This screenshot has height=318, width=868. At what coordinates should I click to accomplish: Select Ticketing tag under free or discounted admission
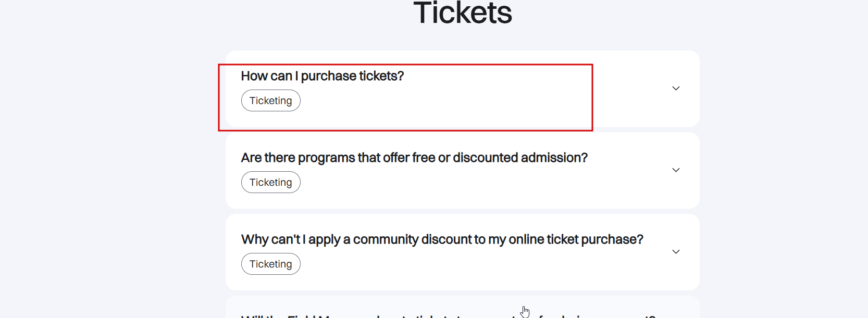271,182
